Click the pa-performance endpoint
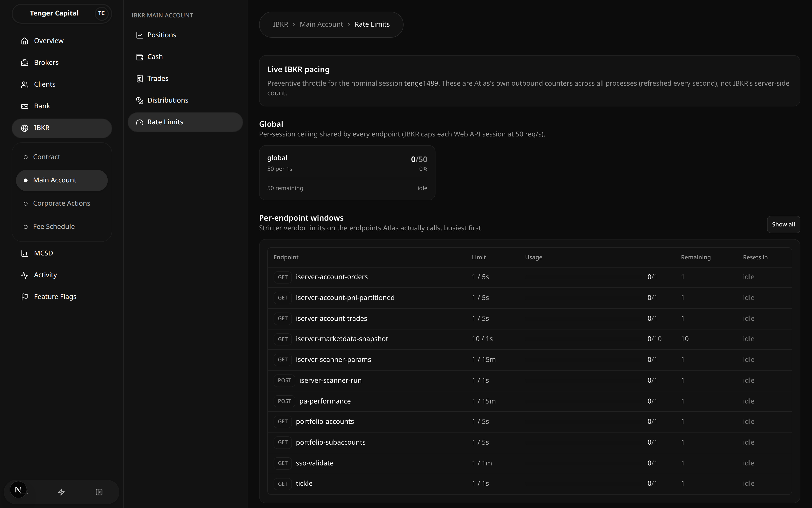The width and height of the screenshot is (812, 508). (325, 402)
